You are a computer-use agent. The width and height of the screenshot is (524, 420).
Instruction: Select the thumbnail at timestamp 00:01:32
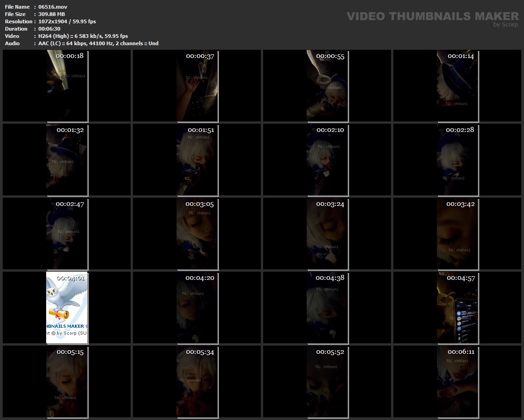coord(67,160)
